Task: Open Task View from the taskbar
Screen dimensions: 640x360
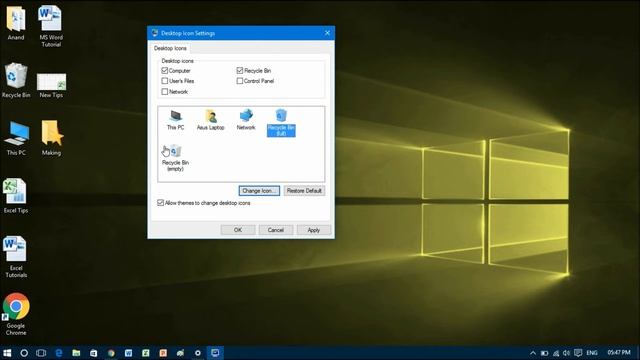Action: coord(41,353)
